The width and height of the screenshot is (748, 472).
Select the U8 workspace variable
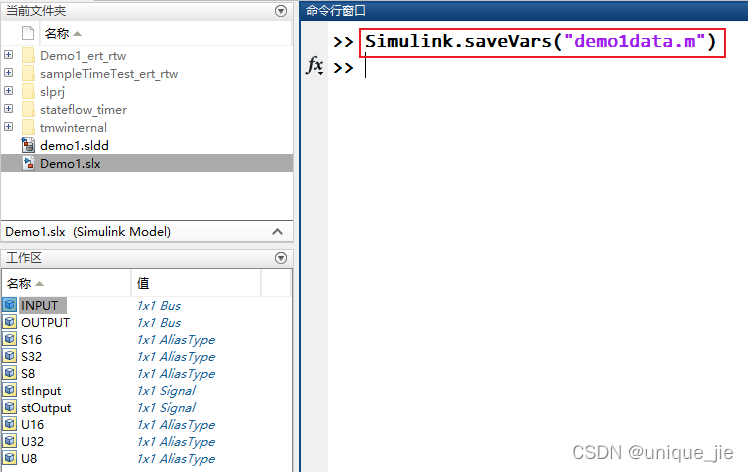click(x=29, y=459)
